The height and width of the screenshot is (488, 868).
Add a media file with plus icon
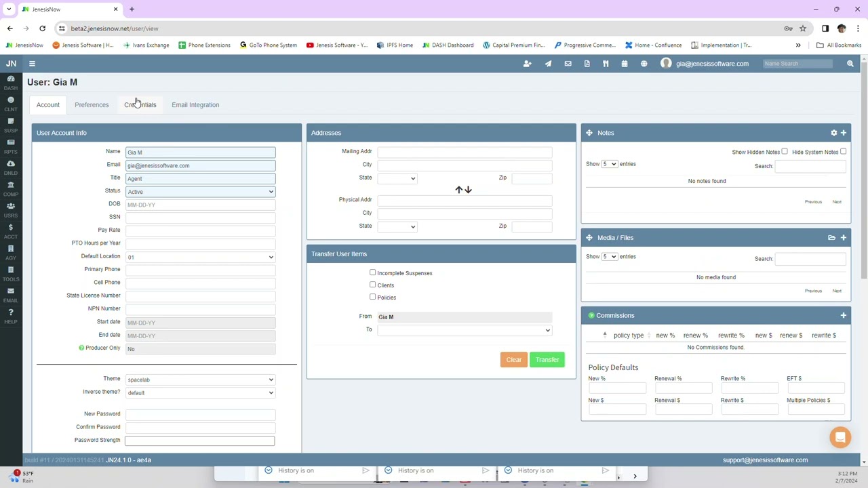pos(844,238)
